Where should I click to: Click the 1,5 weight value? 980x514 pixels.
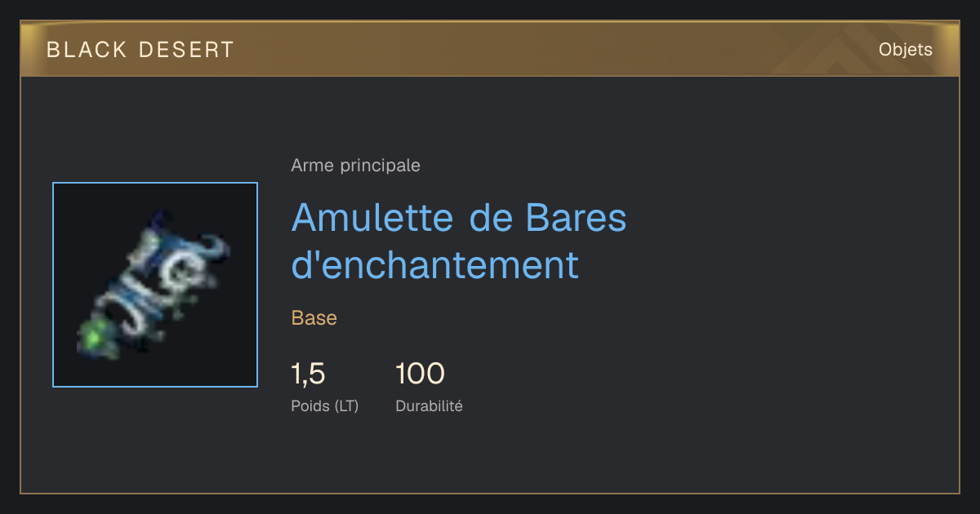click(308, 374)
